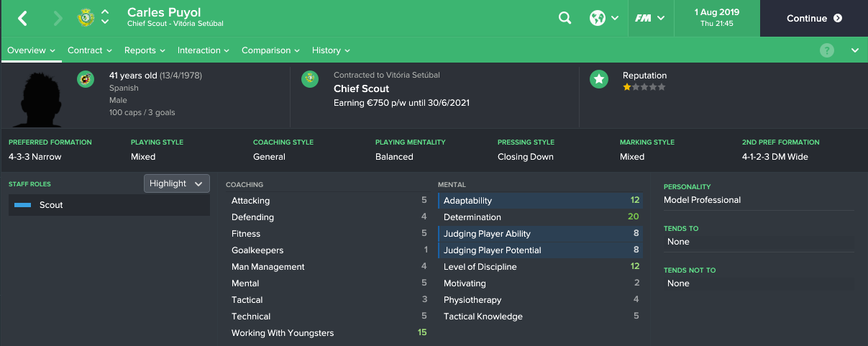Go back using the left arrow
The width and height of the screenshot is (868, 346).
coord(22,19)
